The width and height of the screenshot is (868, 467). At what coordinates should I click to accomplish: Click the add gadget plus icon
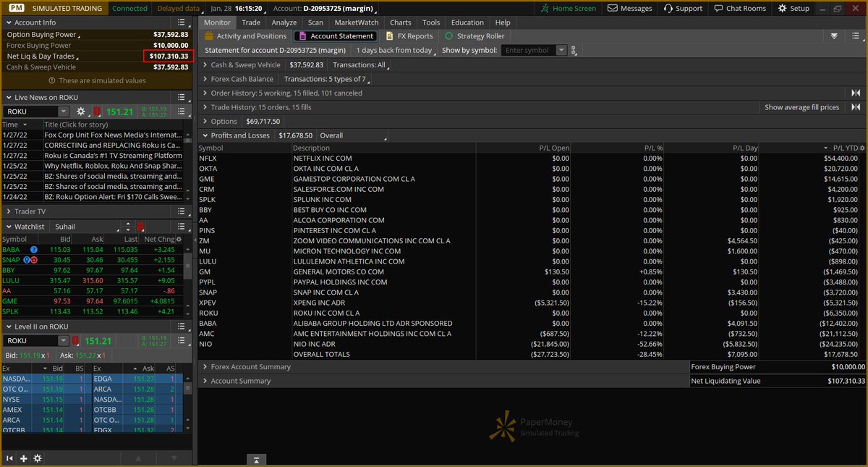coord(24,458)
